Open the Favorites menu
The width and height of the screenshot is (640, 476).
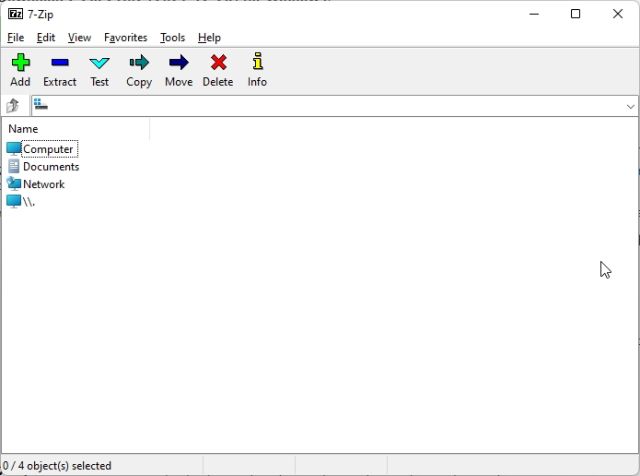point(125,38)
